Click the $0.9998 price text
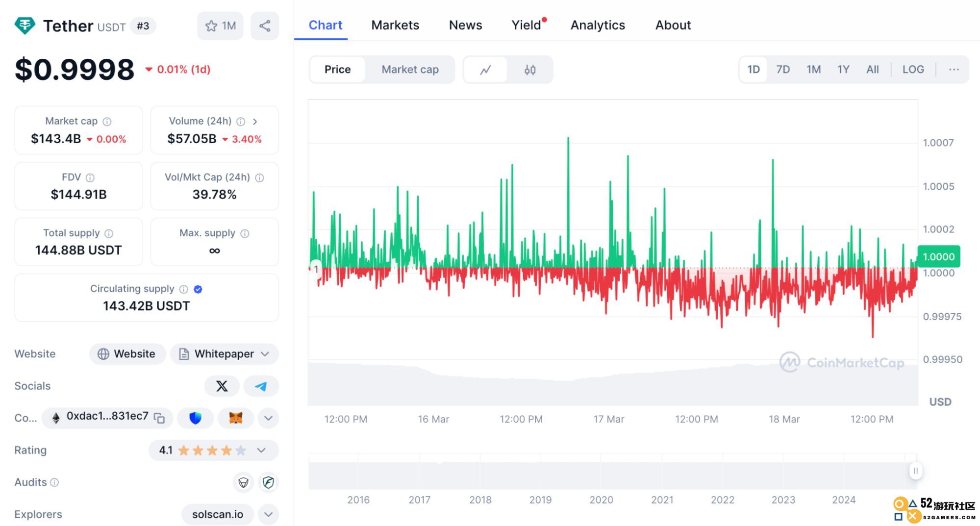 [x=75, y=70]
